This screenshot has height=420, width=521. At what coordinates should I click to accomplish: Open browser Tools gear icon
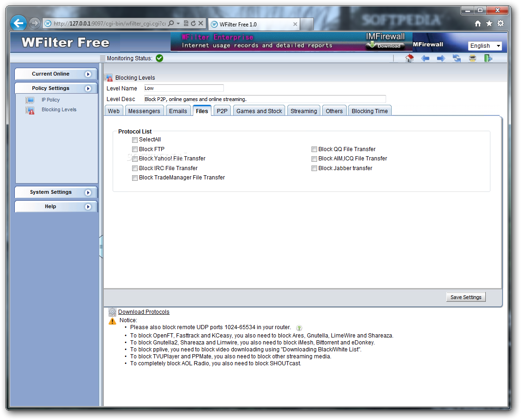[x=501, y=23]
